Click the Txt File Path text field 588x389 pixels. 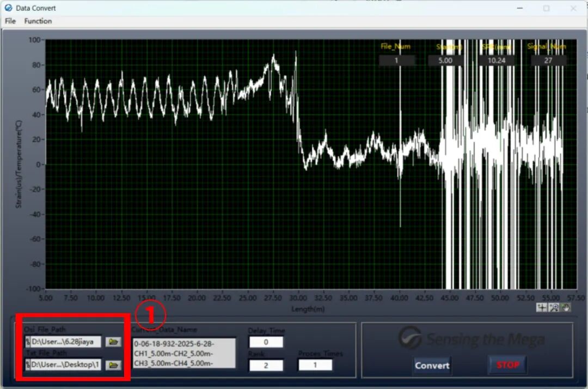coord(65,364)
